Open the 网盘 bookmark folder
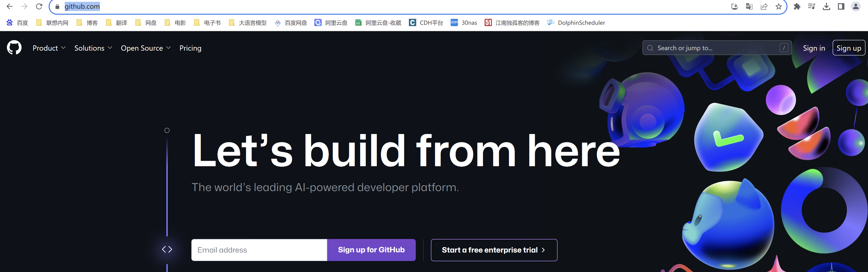The height and width of the screenshot is (272, 868). pyautogui.click(x=146, y=22)
